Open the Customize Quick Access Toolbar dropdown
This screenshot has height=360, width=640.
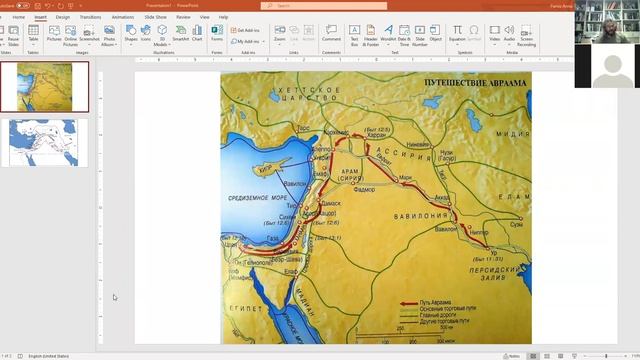(80, 6)
